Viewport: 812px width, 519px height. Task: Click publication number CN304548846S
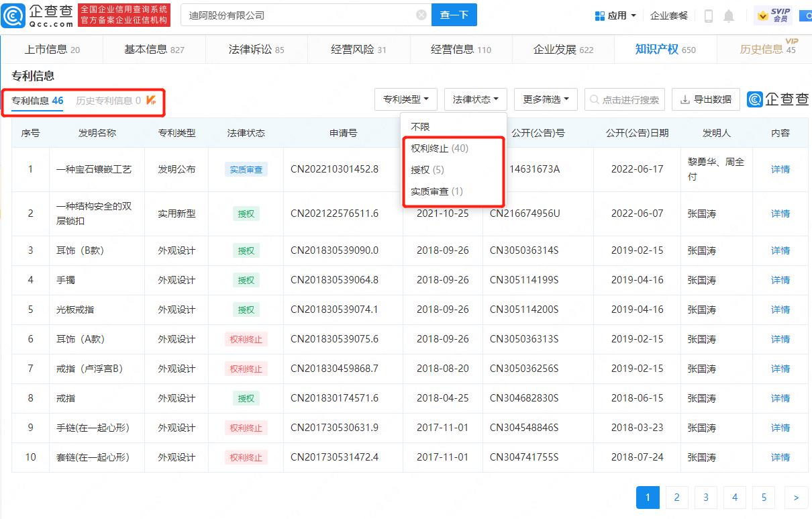(524, 428)
